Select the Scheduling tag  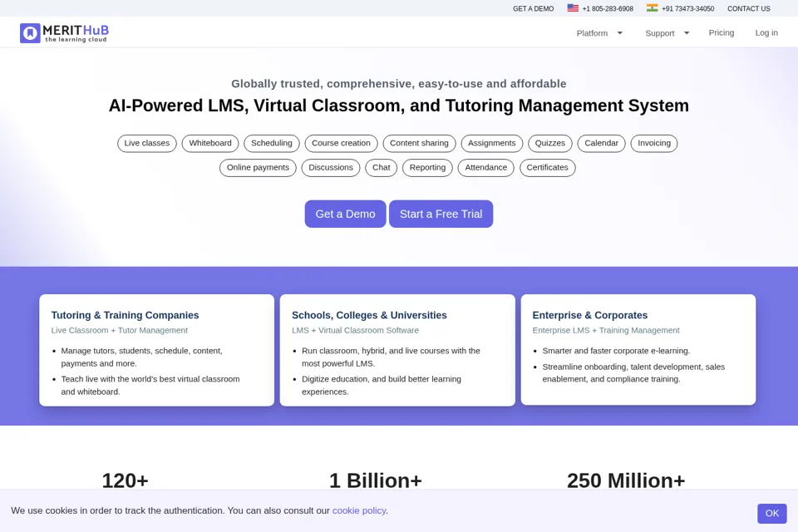(272, 144)
